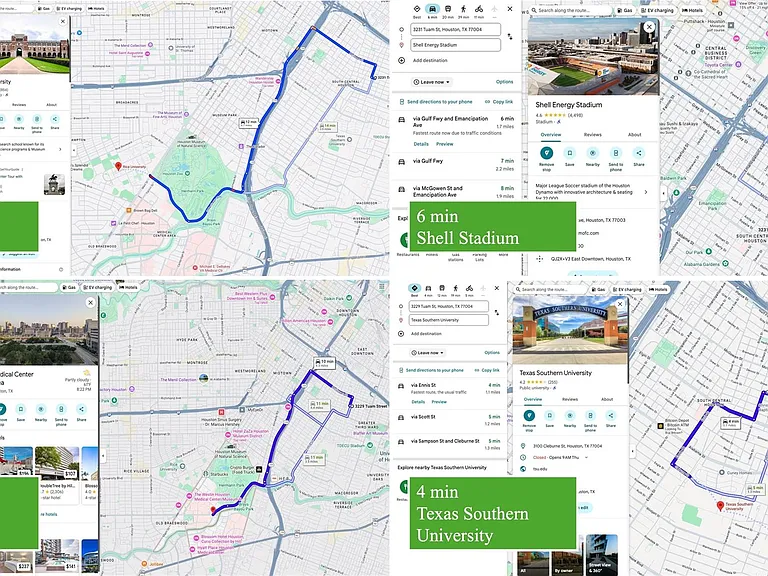
Task: Select Cycling mode in Texas Southern directions
Action: 469,289
